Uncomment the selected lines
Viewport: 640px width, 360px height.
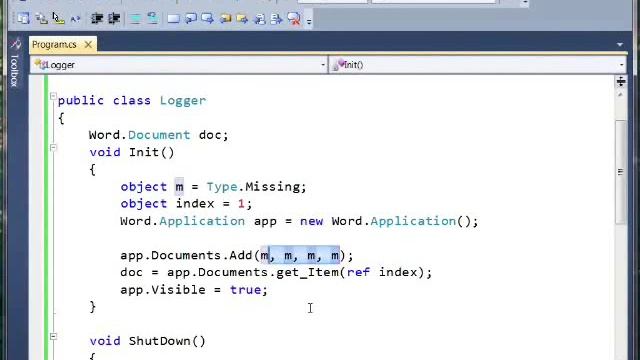tap(152, 18)
